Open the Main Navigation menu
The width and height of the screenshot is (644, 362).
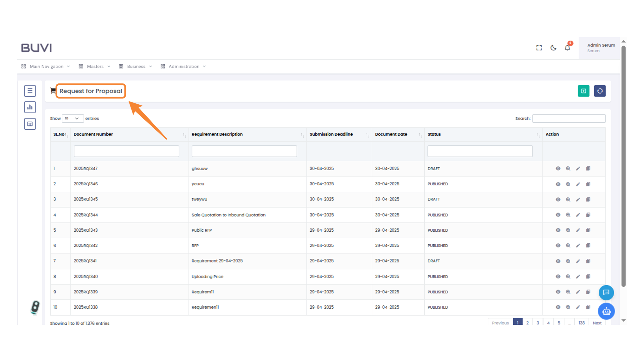click(46, 66)
